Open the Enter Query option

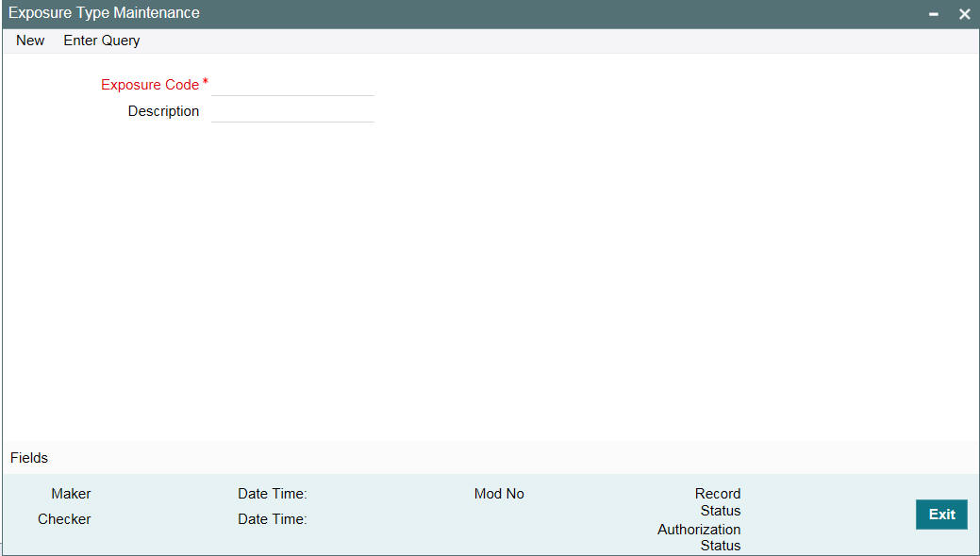[102, 41]
